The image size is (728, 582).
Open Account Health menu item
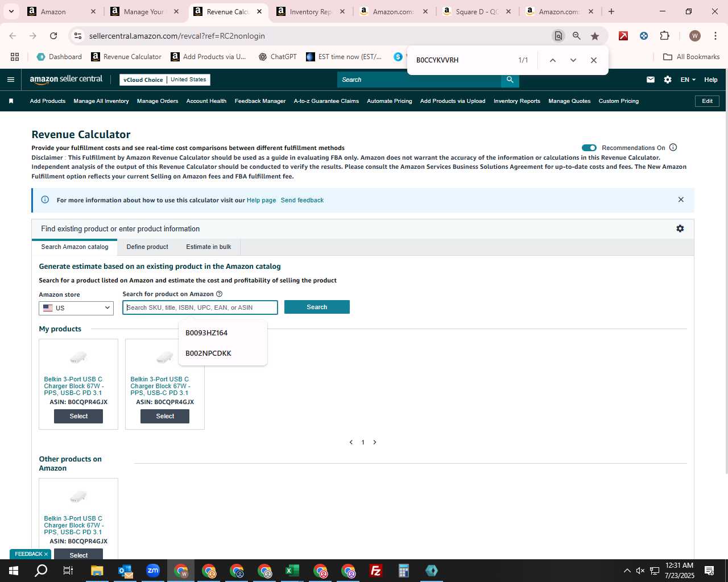click(206, 101)
